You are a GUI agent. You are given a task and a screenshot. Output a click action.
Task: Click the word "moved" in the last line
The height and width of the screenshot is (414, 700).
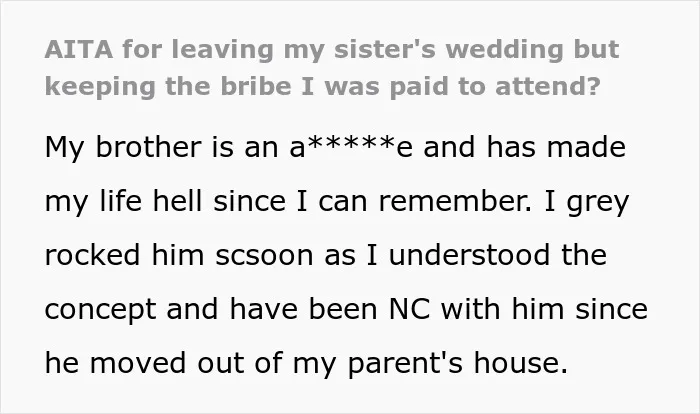(138, 362)
